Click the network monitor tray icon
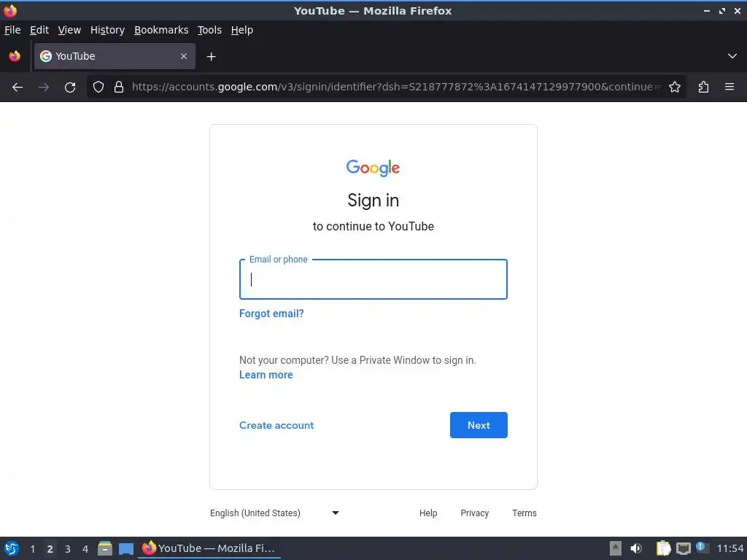Image resolution: width=747 pixels, height=560 pixels. (x=683, y=548)
